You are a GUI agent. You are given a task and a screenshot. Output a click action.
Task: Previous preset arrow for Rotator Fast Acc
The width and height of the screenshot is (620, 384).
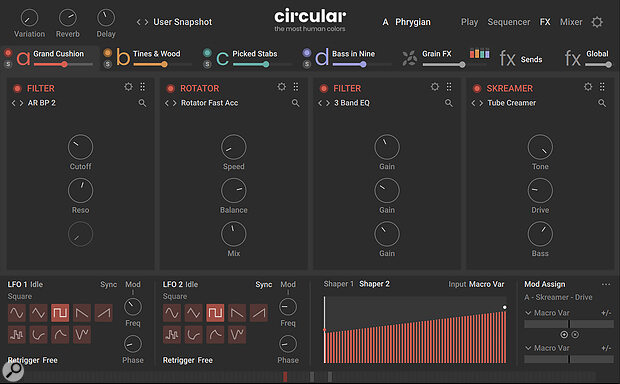166,103
